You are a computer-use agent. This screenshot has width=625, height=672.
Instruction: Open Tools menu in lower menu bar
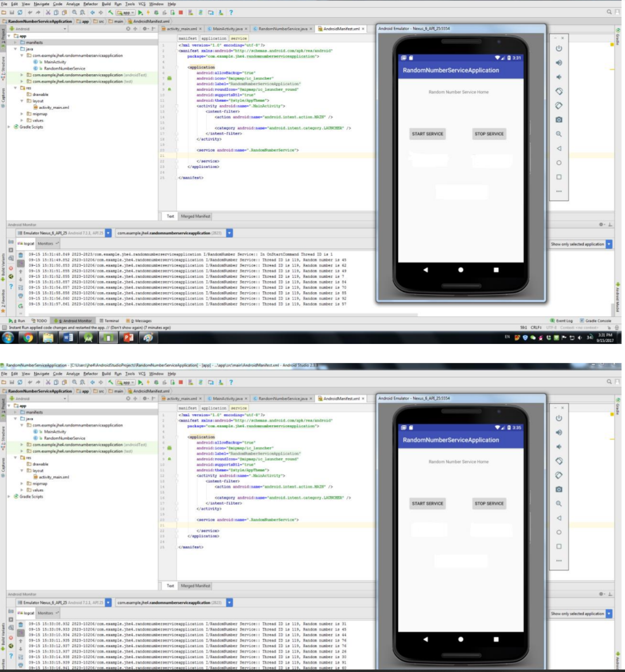(130, 373)
